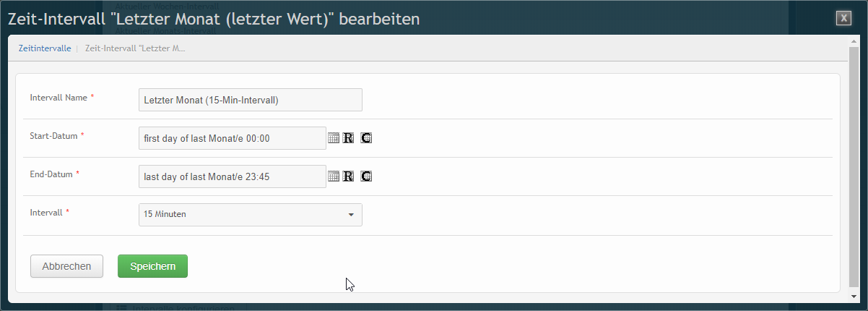Cancel editing with the Abbrechen button

point(66,266)
